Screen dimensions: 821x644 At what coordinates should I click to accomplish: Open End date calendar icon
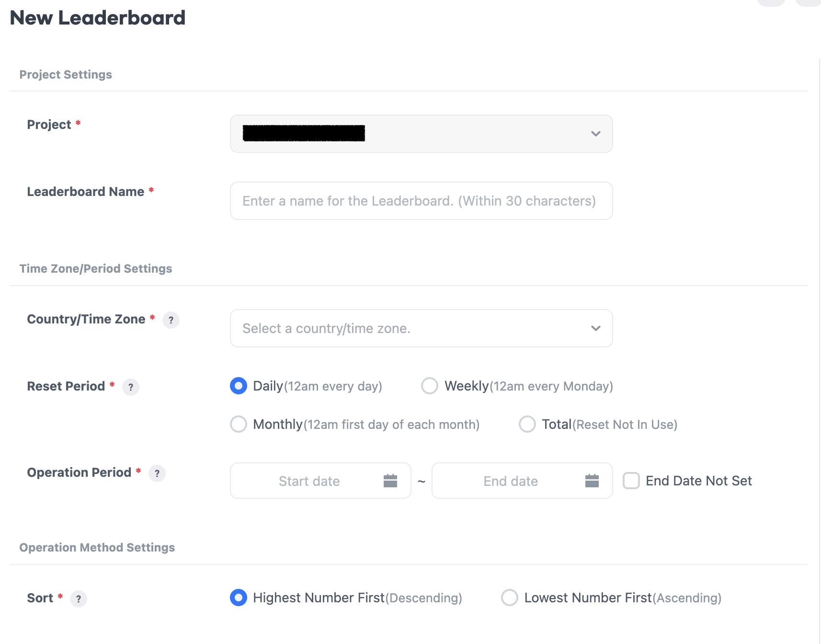(592, 481)
